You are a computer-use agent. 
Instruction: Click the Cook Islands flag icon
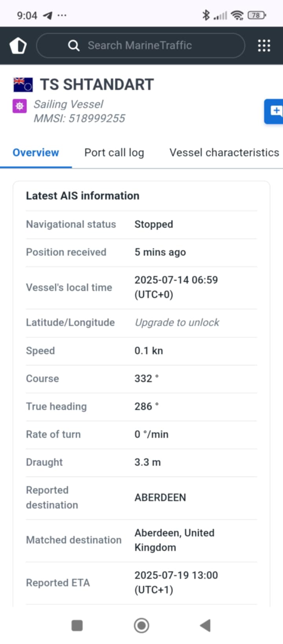click(x=23, y=83)
